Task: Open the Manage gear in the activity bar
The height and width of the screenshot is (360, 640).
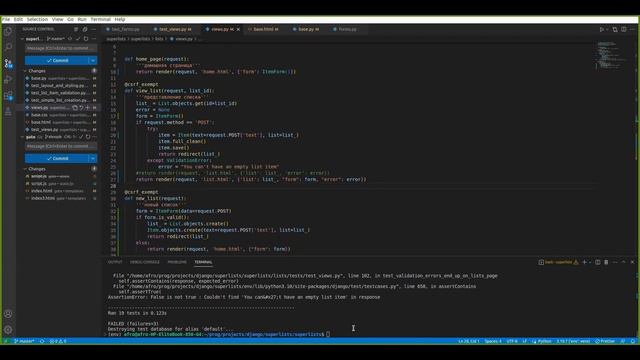Action: point(8,329)
